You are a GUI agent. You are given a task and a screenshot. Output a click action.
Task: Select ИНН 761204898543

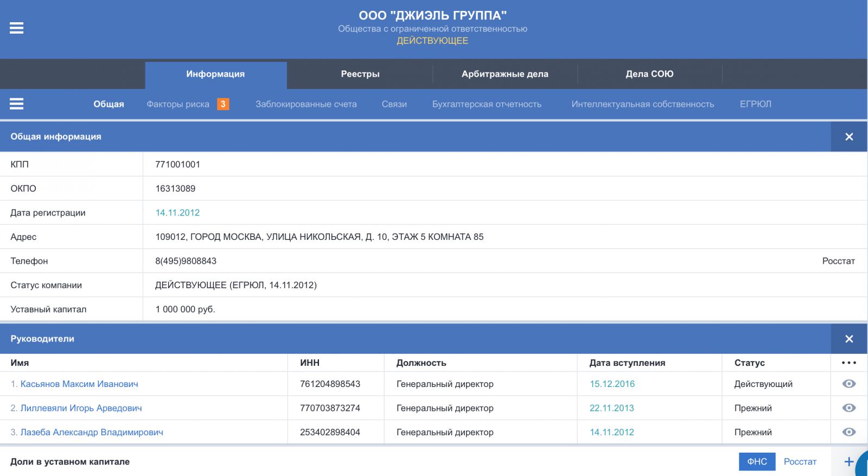[x=330, y=384]
